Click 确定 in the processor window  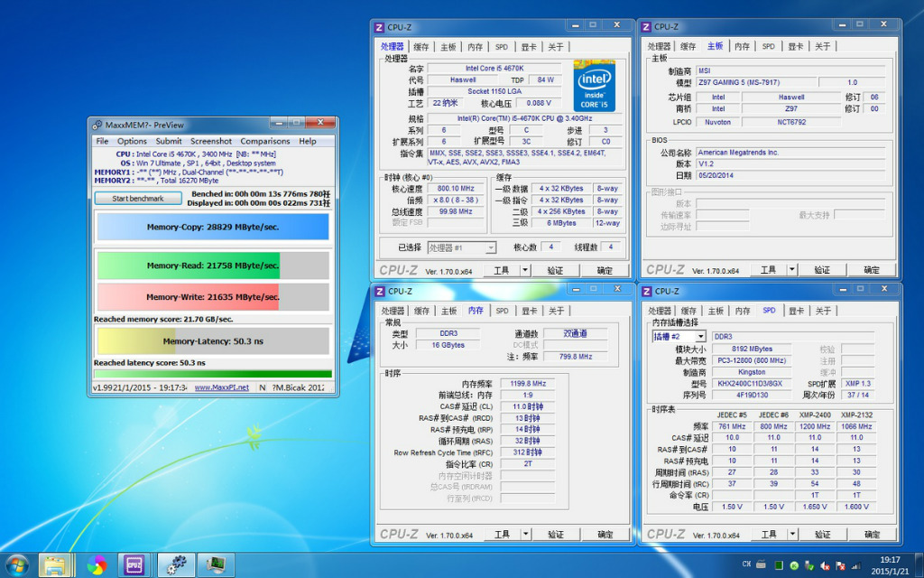(x=605, y=270)
